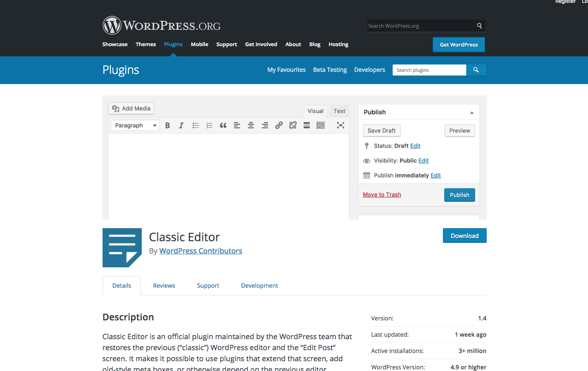Open Support in top navigation
Screen dimensions: 588x371
(x=227, y=44)
